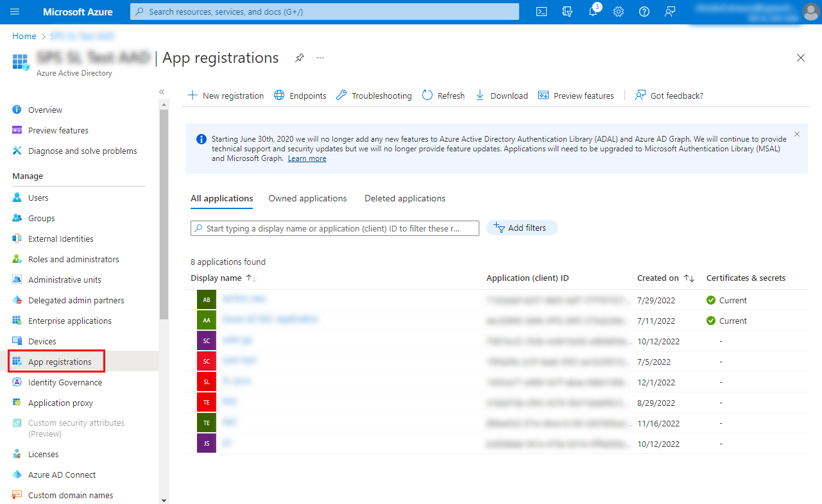
Task: Open the Help question mark icon
Action: point(644,12)
